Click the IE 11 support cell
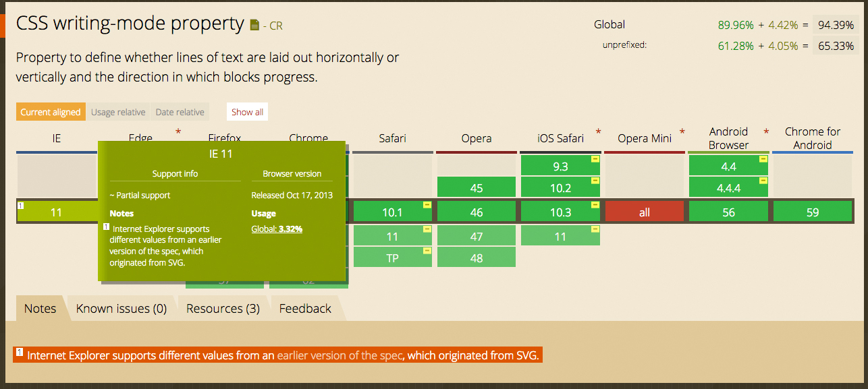868x389 pixels. pos(56,212)
